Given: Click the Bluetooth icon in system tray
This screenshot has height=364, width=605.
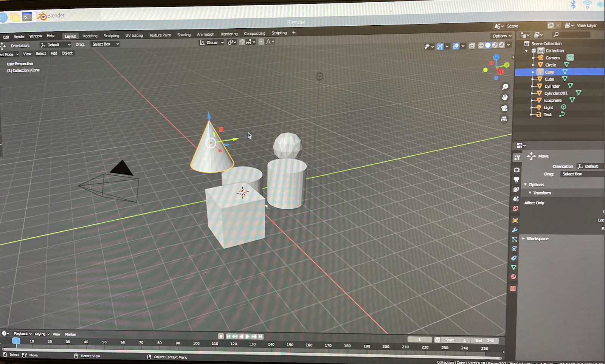Looking at the screenshot, I should tap(573, 5).
